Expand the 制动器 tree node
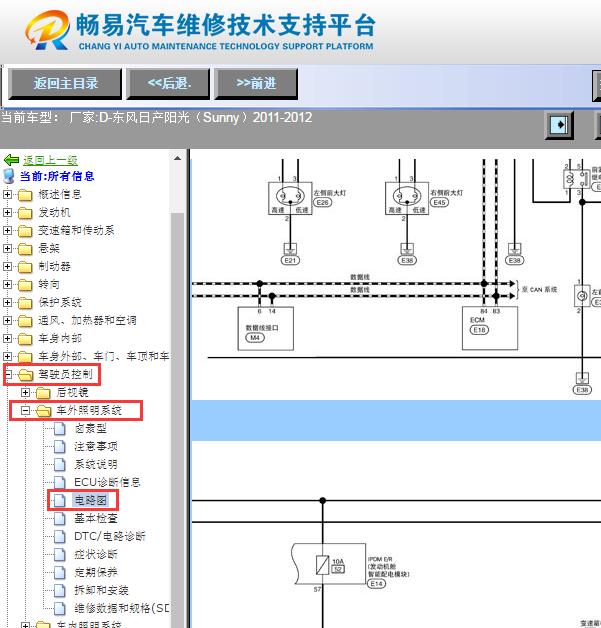The image size is (601, 628). click(x=7, y=267)
